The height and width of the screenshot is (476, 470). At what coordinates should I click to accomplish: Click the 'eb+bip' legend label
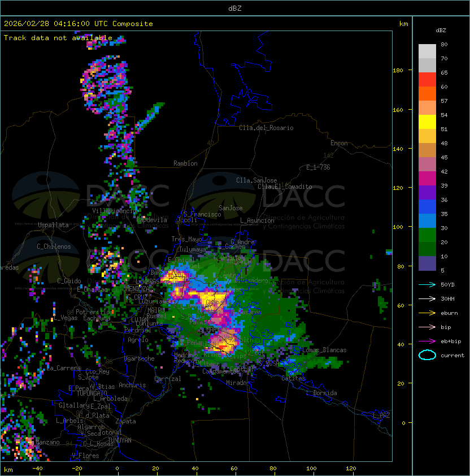click(451, 341)
